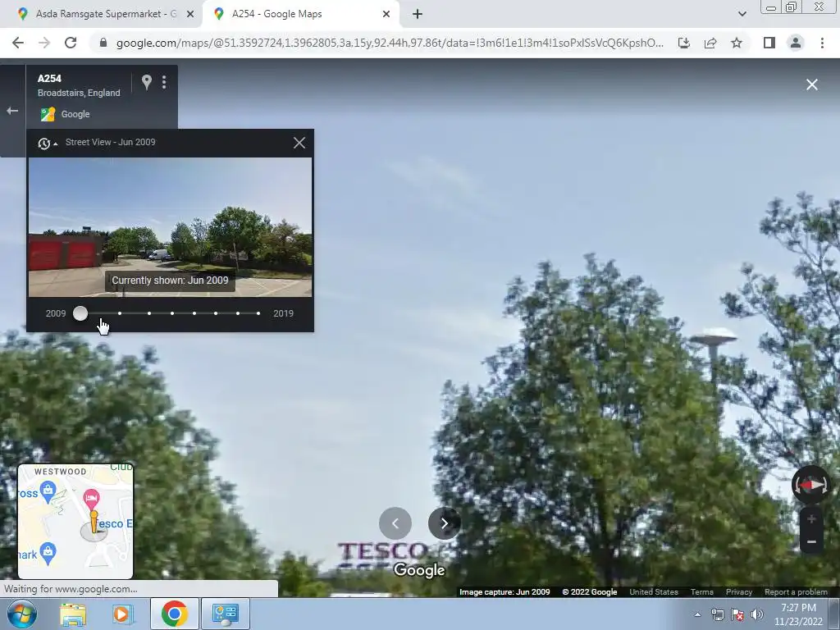The image size is (840, 630).
Task: Install the app via the address bar icon
Action: (684, 43)
